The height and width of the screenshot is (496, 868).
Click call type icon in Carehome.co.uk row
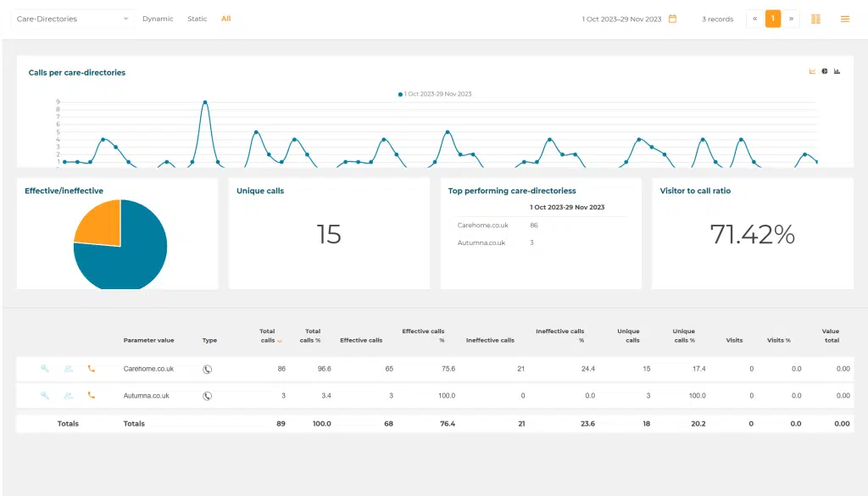click(x=207, y=369)
